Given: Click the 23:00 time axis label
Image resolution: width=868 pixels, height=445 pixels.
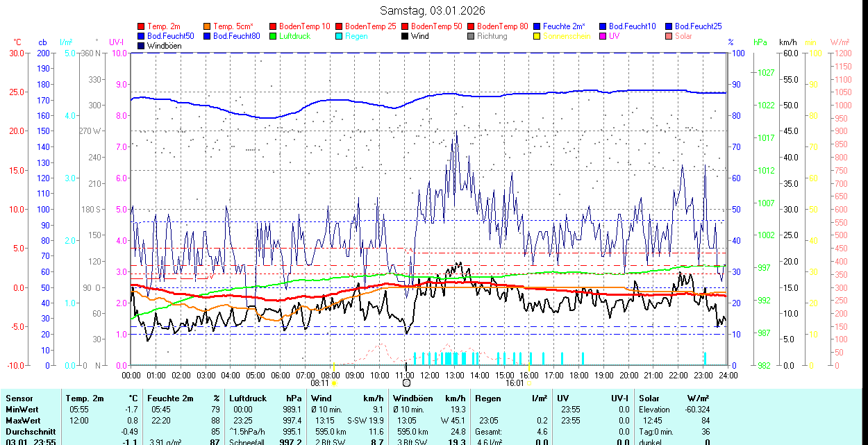Looking at the screenshot, I should tap(703, 375).
